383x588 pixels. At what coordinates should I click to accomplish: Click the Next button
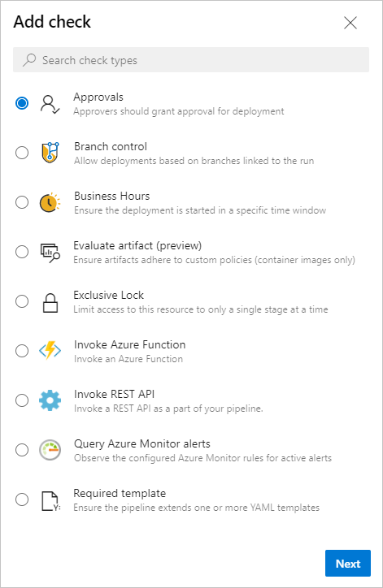tap(348, 564)
